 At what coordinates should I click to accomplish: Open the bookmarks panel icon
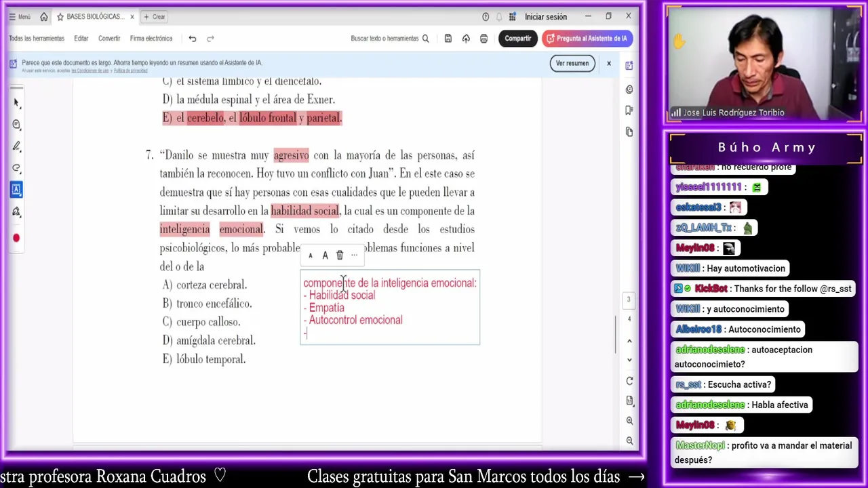(629, 110)
